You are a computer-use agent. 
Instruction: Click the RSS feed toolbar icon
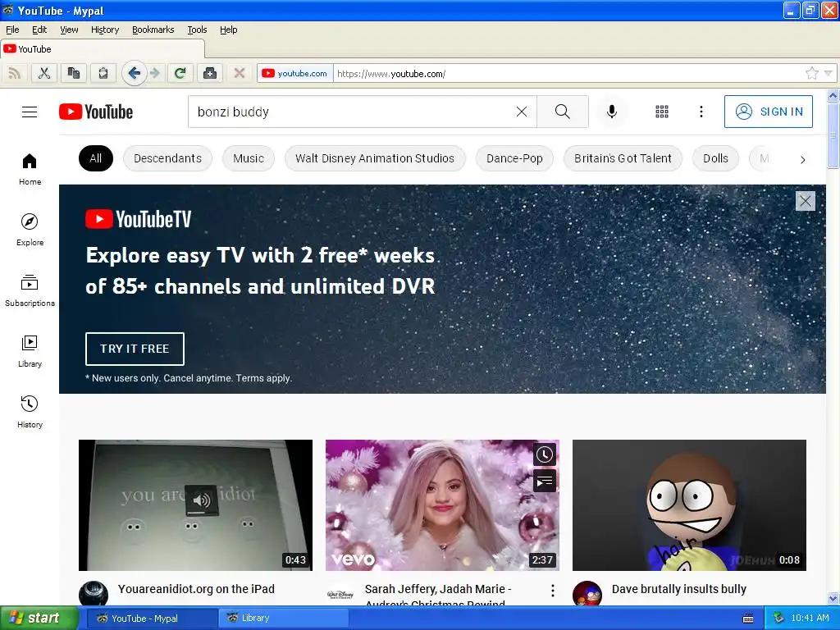(x=15, y=73)
